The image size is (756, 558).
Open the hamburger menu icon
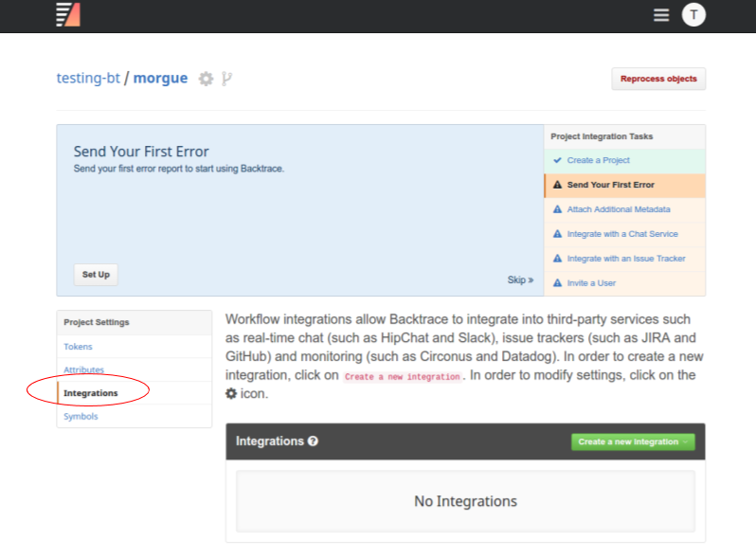(x=661, y=15)
